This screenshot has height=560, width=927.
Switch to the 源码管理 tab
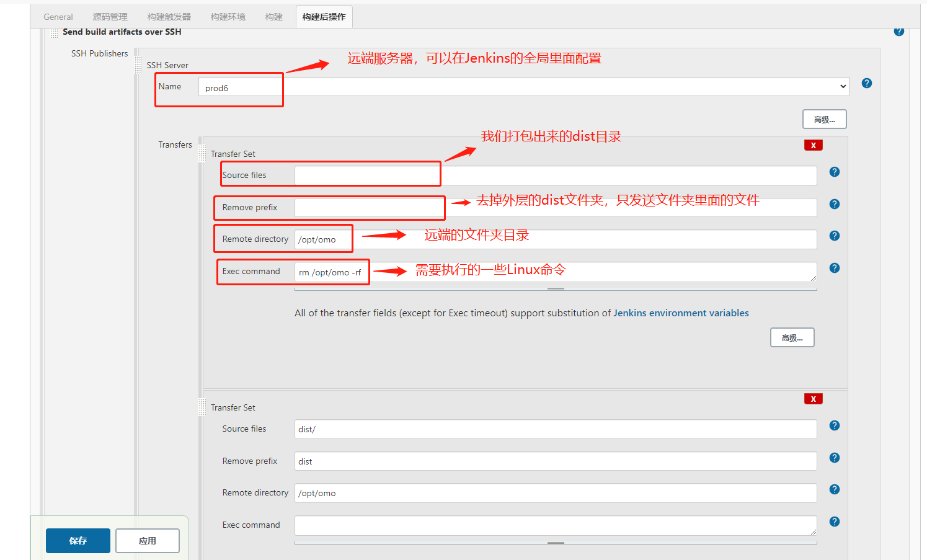(110, 17)
